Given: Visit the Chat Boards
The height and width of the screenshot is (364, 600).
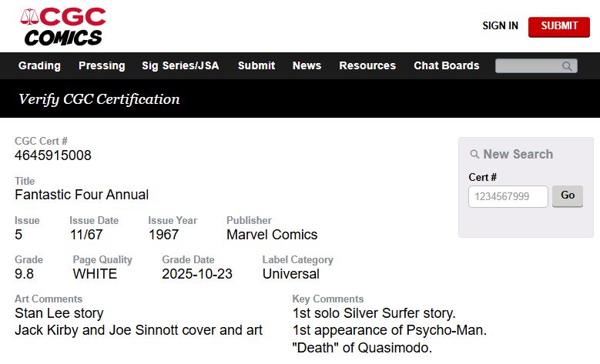Looking at the screenshot, I should [447, 65].
